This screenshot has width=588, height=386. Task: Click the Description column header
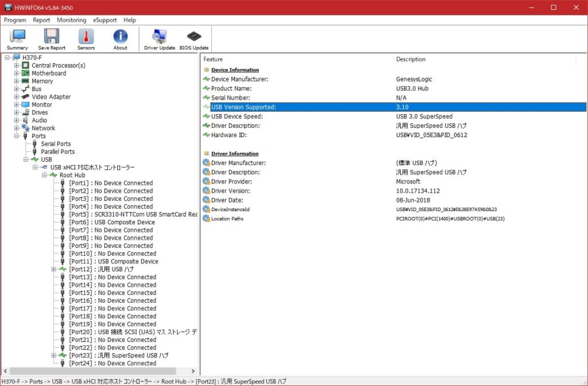pos(411,59)
